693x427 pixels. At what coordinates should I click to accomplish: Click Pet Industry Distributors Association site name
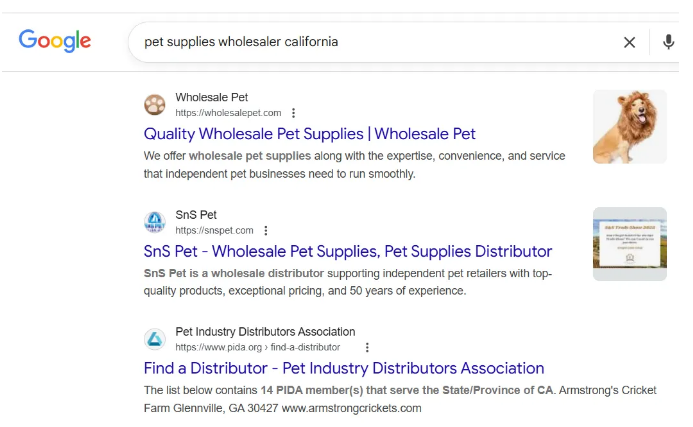tap(265, 331)
